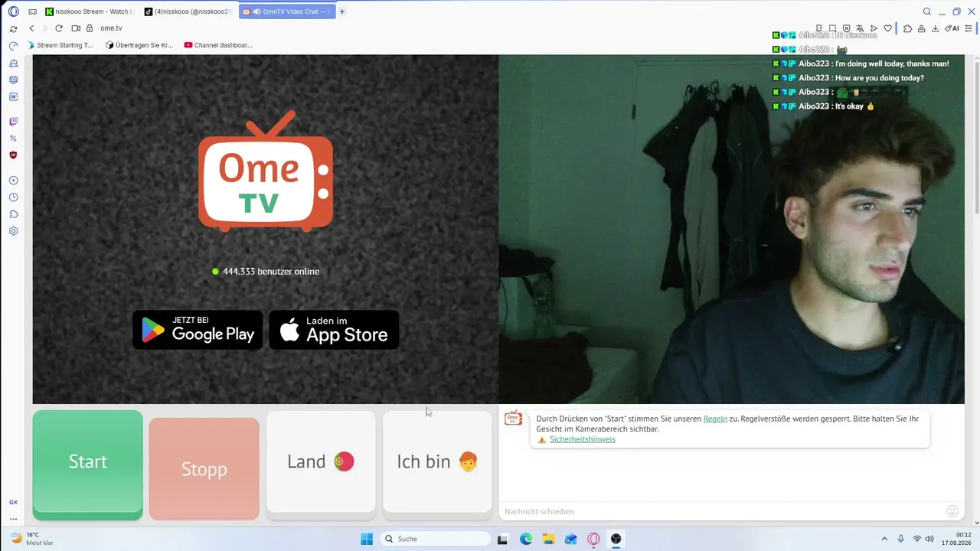Open File Explorer from the taskbar
The width and height of the screenshot is (980, 551).
(x=549, y=539)
